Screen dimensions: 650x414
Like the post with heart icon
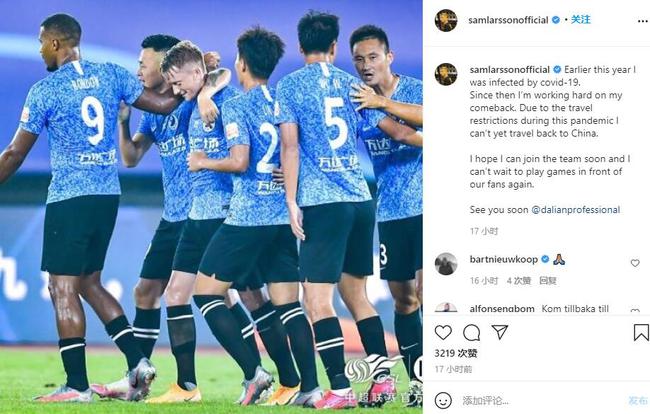pyautogui.click(x=443, y=332)
